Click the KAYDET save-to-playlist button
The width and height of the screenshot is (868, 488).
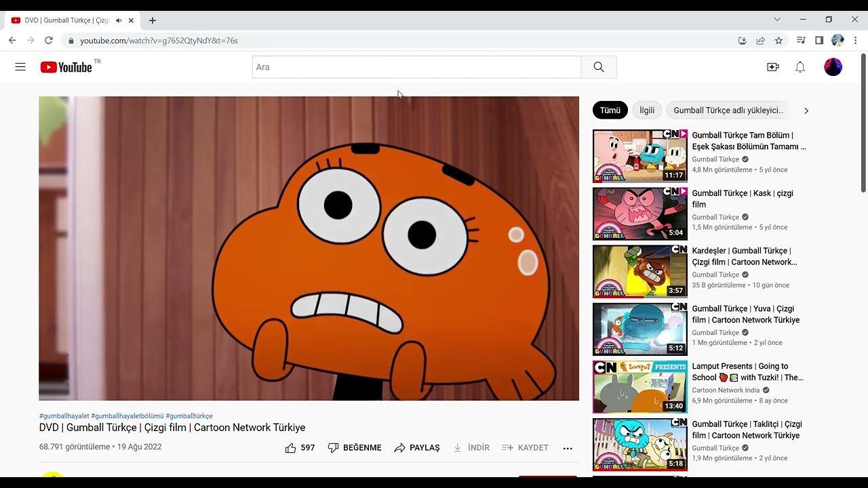[x=525, y=448]
